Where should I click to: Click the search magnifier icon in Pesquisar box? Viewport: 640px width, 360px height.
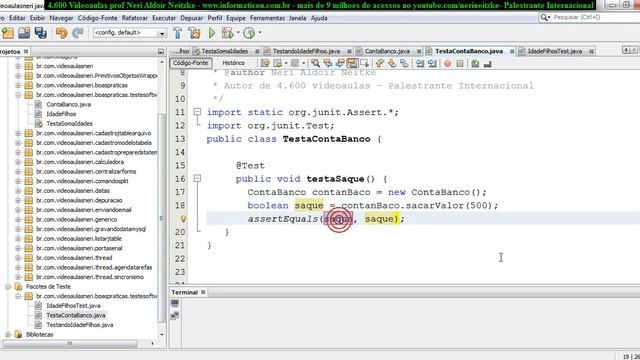[x=544, y=17]
